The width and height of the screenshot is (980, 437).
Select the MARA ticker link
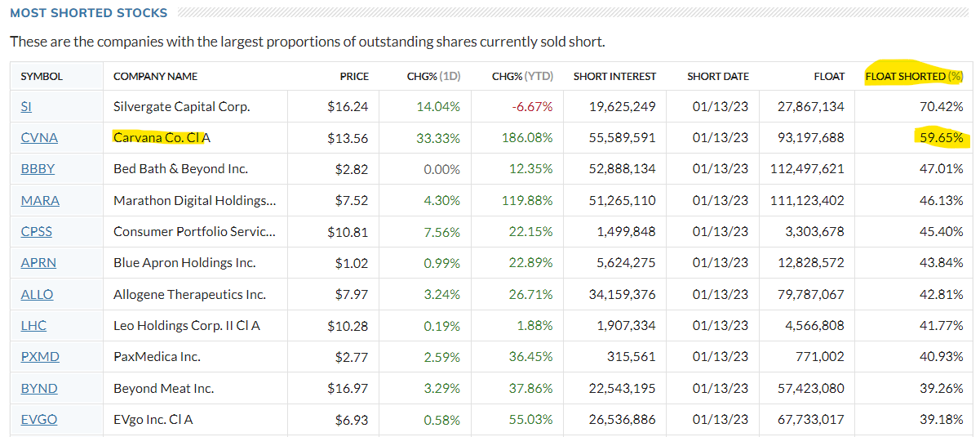(40, 200)
